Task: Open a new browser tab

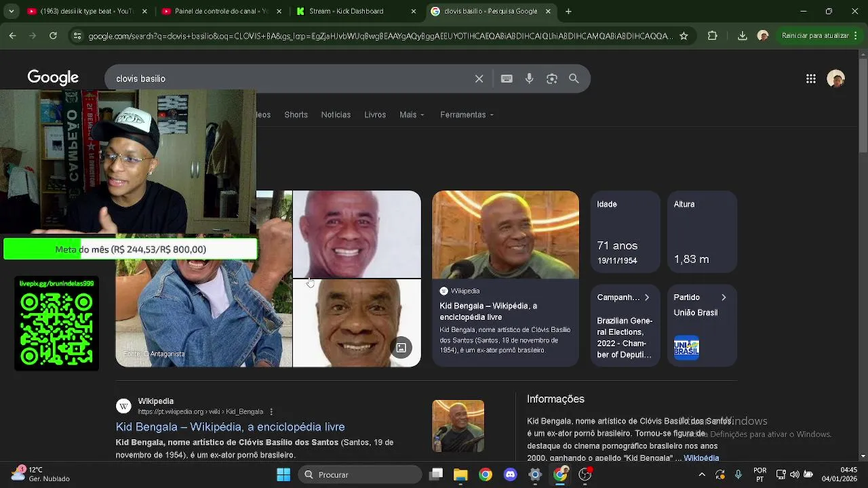Action: tap(568, 12)
